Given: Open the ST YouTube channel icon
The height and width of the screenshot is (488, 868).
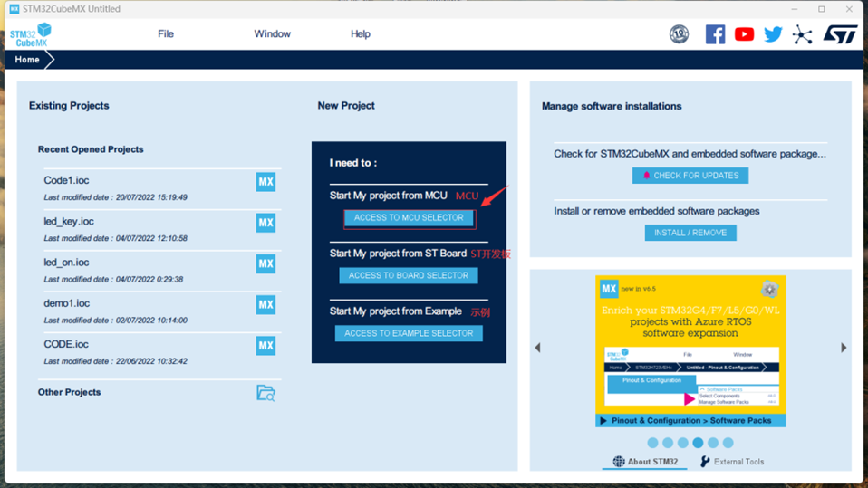Looking at the screenshot, I should (744, 34).
